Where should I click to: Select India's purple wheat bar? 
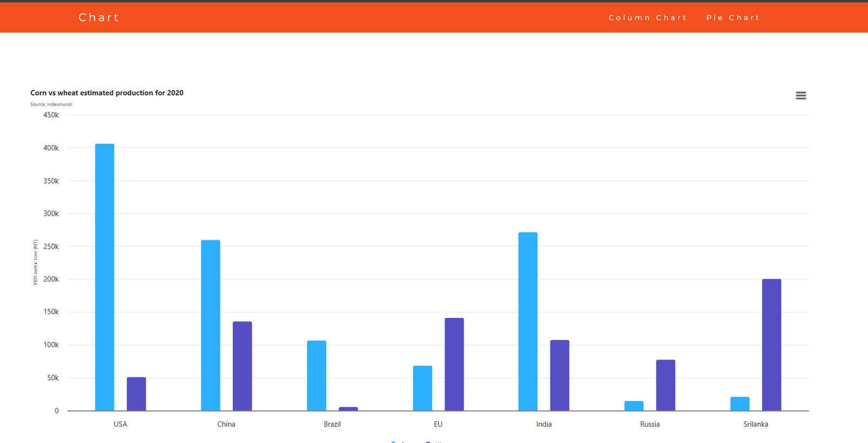tap(559, 375)
